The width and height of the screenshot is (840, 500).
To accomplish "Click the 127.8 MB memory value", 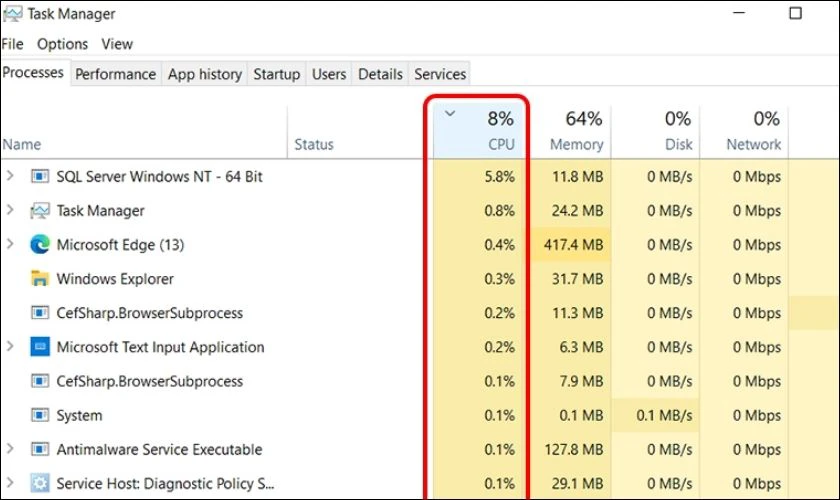I will (573, 449).
